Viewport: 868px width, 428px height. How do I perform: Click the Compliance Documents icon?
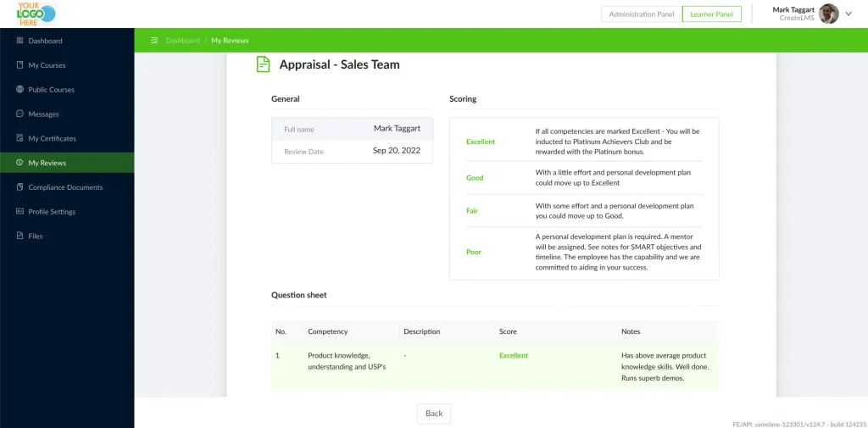(x=20, y=186)
